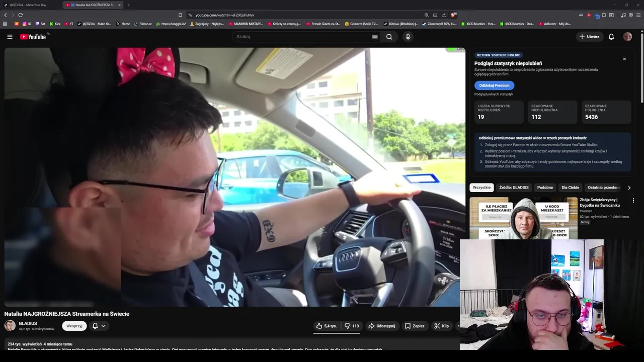Click Odblokuj Premium button

click(494, 85)
